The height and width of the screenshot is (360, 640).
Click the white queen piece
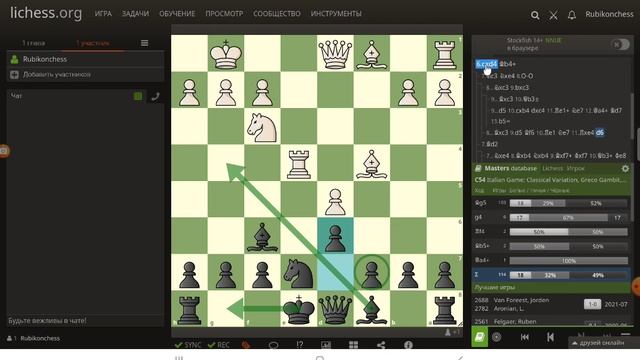(335, 53)
